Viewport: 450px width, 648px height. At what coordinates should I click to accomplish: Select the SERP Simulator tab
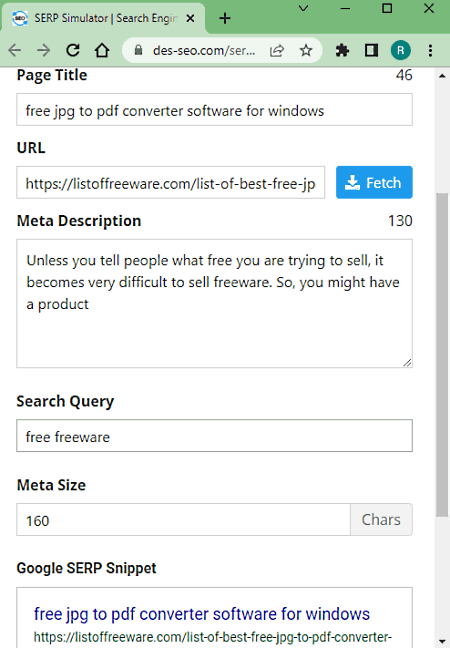pos(103,18)
